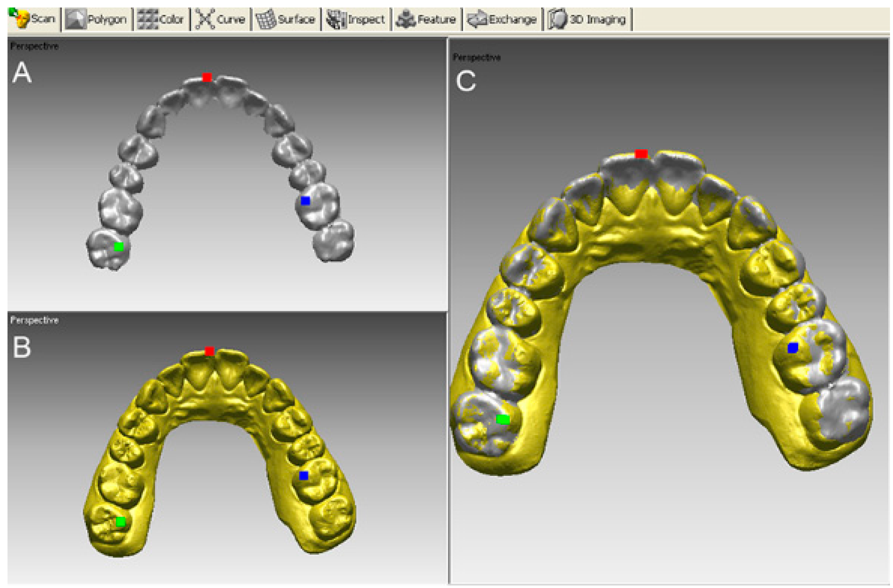Image resolution: width=893 pixels, height=588 pixels.
Task: Click Perspective label in viewport C
Action: [477, 57]
